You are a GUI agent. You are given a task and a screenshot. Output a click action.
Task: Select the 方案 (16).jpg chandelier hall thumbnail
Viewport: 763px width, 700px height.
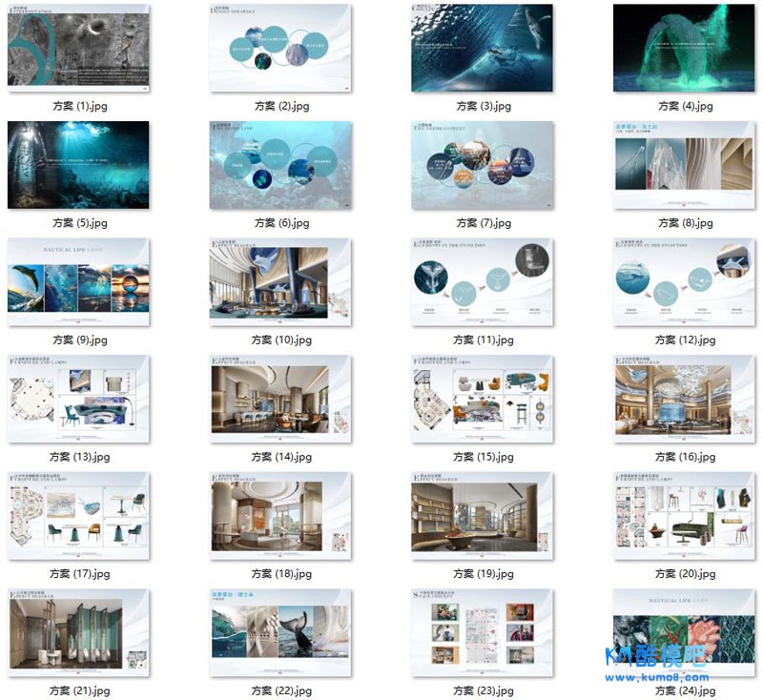pos(684,399)
